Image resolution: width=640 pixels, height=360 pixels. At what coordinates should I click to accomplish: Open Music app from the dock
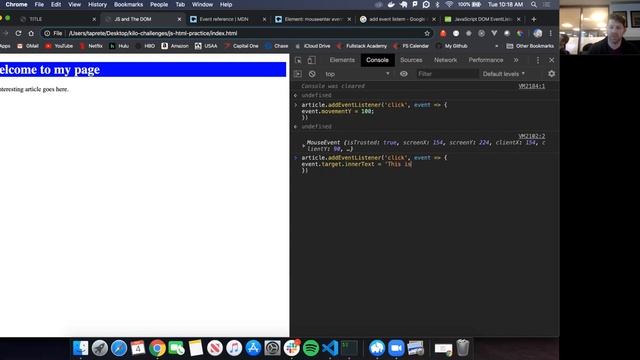tap(234, 348)
